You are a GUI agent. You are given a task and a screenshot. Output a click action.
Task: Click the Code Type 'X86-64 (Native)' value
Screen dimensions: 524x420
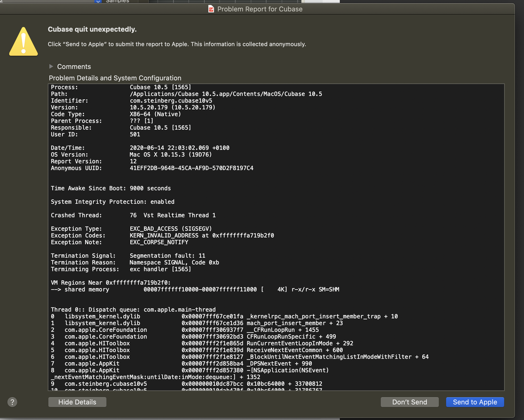click(x=155, y=114)
